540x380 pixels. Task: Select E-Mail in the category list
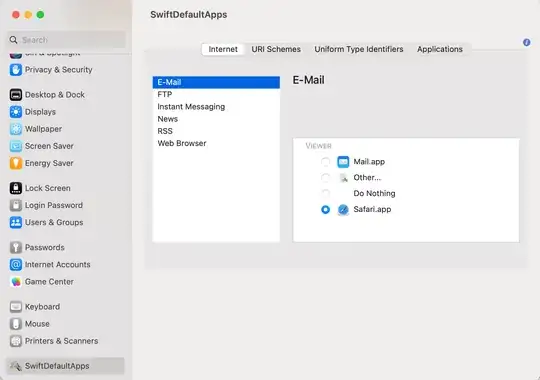[216, 82]
